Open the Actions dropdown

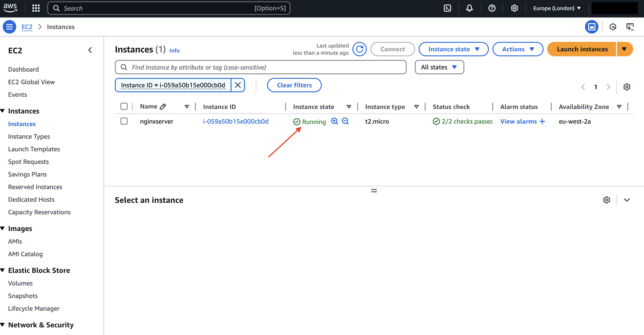point(517,49)
